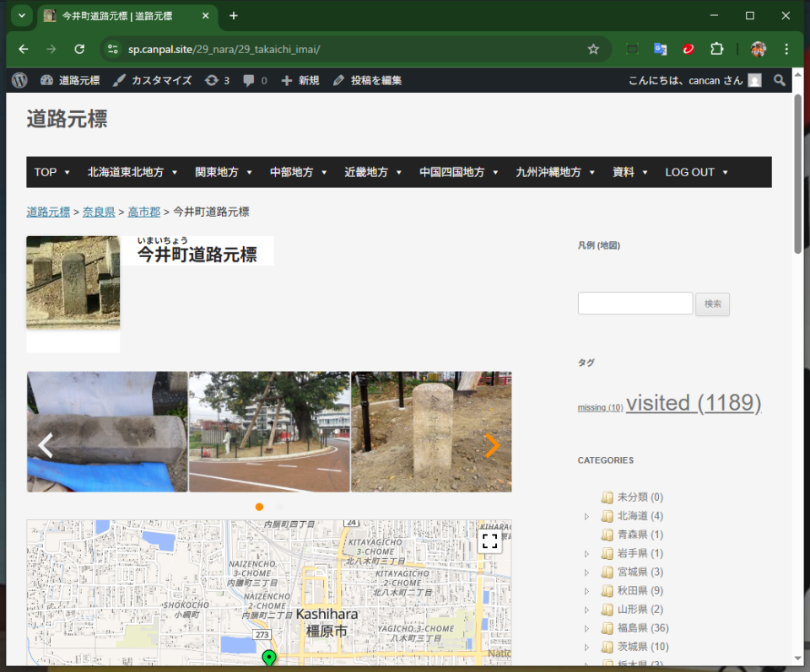Image resolution: width=810 pixels, height=672 pixels.
Task: Click the WordPress logo in admin bar
Action: point(20,80)
